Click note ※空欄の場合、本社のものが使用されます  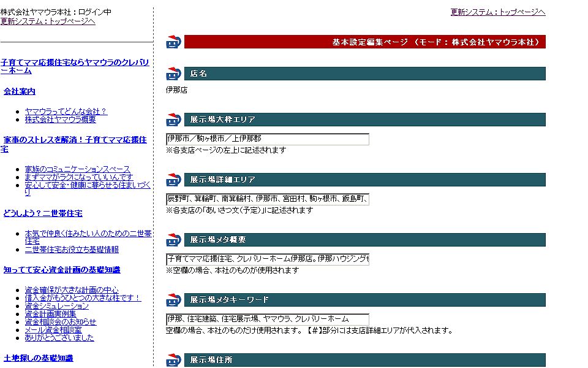tap(233, 270)
